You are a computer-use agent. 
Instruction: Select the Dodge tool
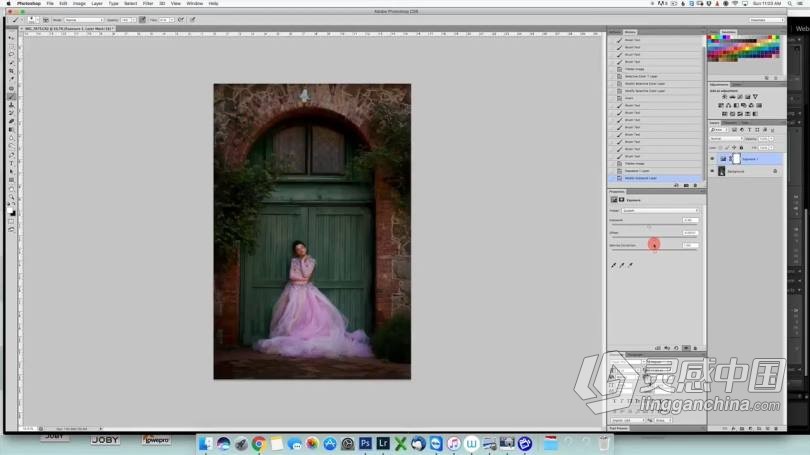11,146
